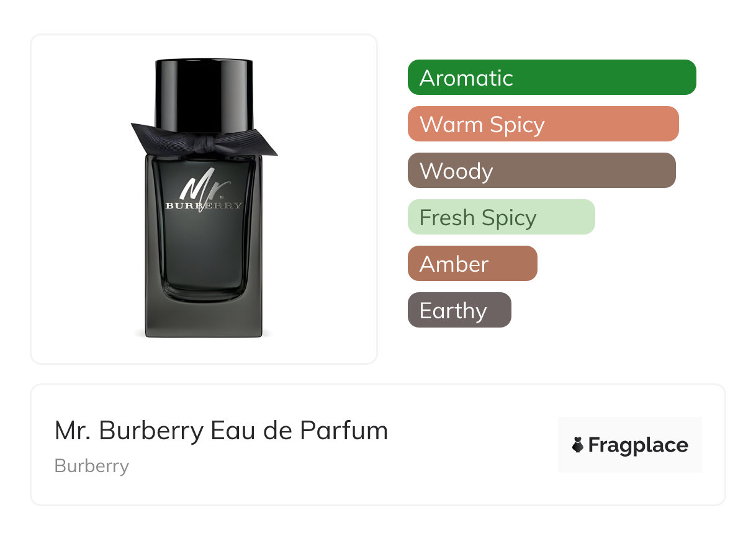756x536 pixels.
Task: Click the bottle base below the label
Action: (204, 316)
